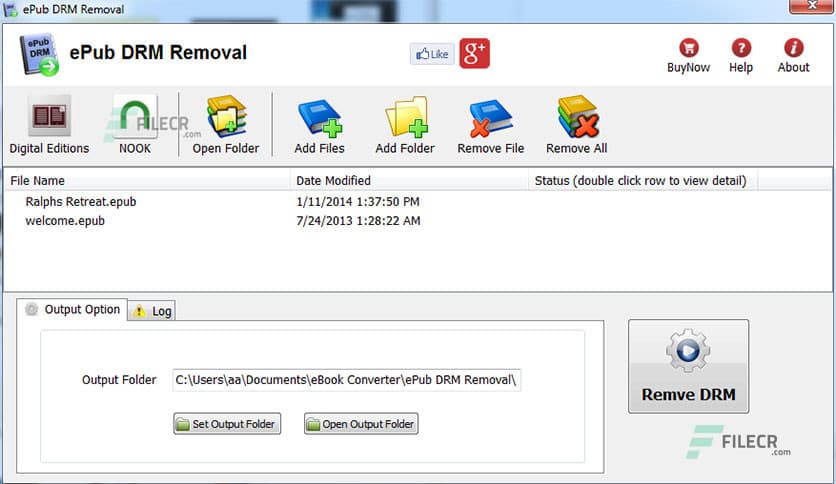Click date 7/24/2013 1:28:22 AM cell
The height and width of the screenshot is (484, 836).
[358, 221]
